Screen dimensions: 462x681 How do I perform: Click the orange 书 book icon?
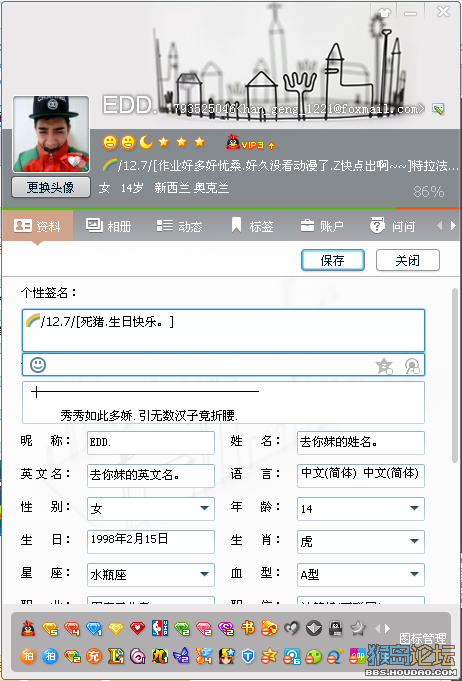(x=248, y=628)
